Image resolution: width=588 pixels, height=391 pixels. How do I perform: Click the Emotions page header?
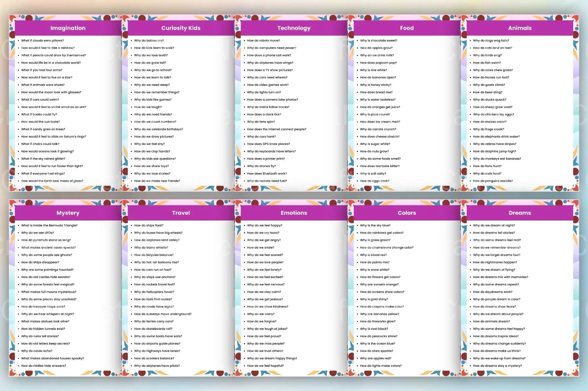pos(294,213)
